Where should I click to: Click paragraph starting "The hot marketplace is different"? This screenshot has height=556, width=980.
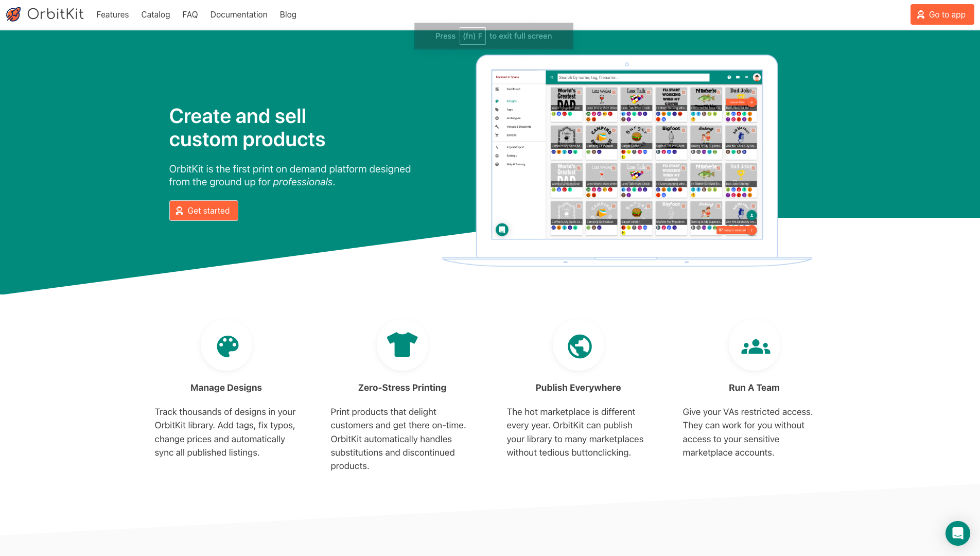[575, 432]
